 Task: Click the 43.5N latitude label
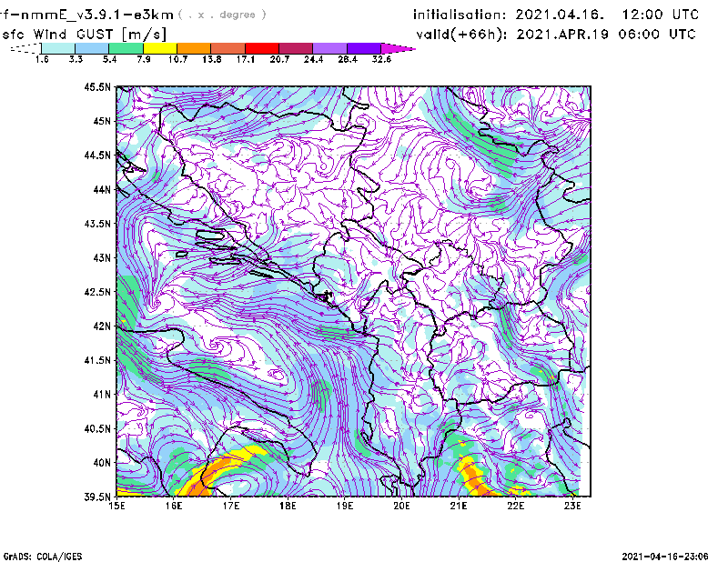(97, 224)
